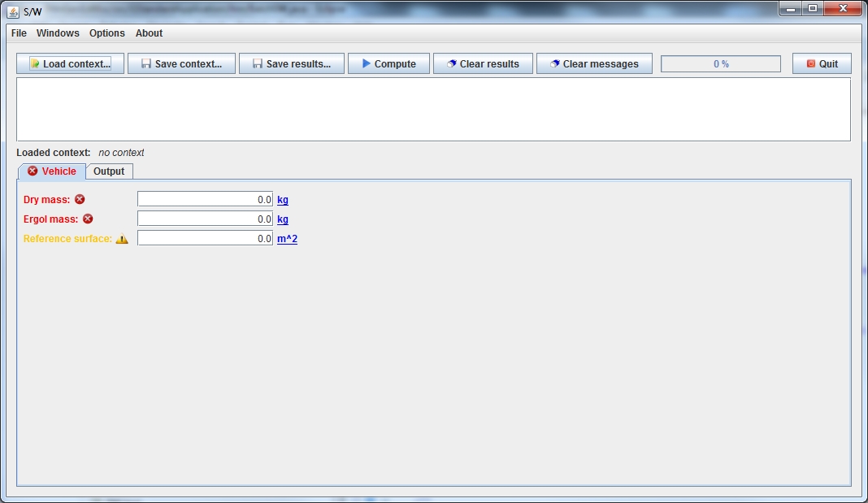Click the red Quit icon

coord(810,64)
